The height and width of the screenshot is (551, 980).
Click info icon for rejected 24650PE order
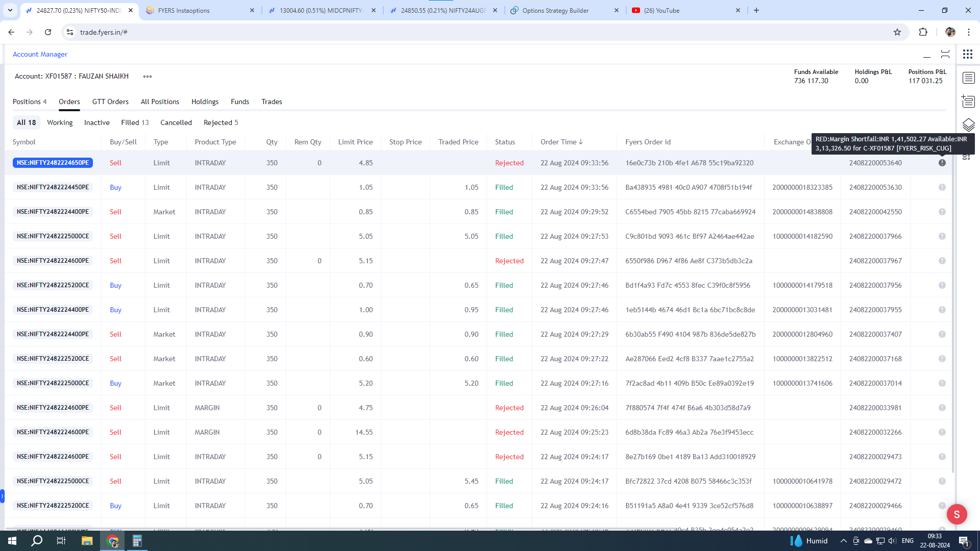tap(942, 163)
